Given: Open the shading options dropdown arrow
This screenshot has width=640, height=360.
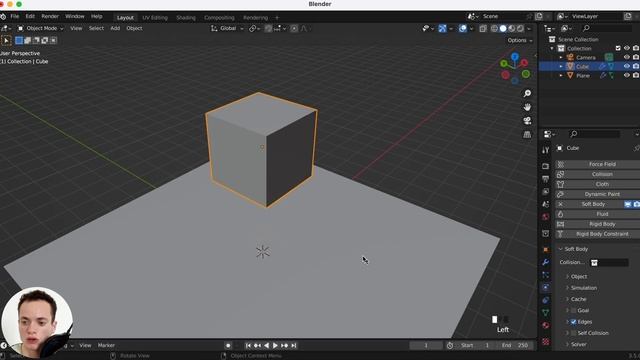Looking at the screenshot, I should click(x=529, y=29).
